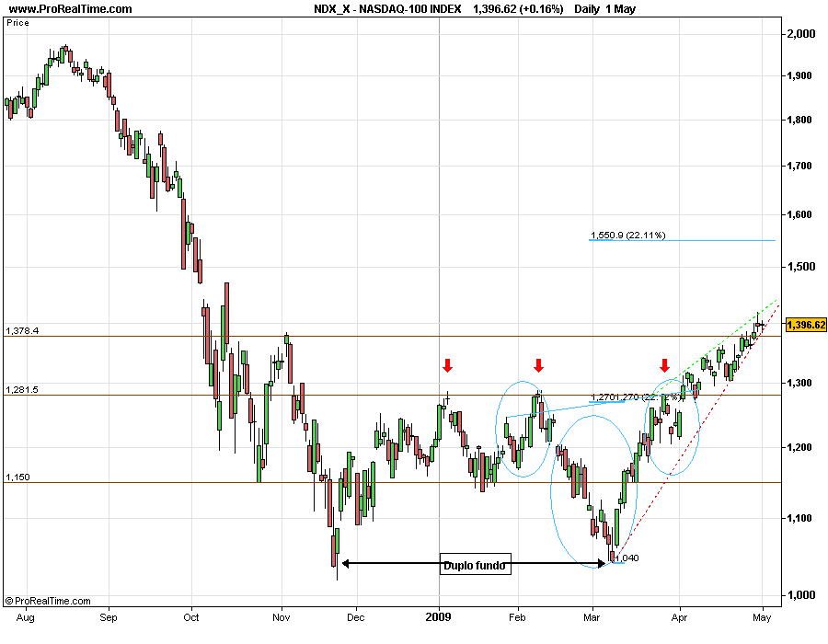Click the 1,000 price axis label

point(800,595)
